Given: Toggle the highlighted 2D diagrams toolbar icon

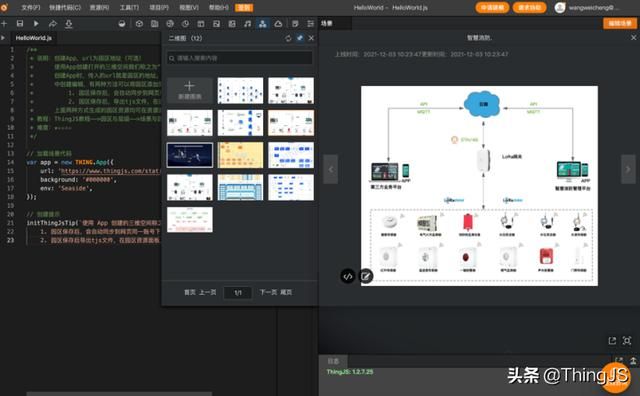Looking at the screenshot, I should coord(262,24).
